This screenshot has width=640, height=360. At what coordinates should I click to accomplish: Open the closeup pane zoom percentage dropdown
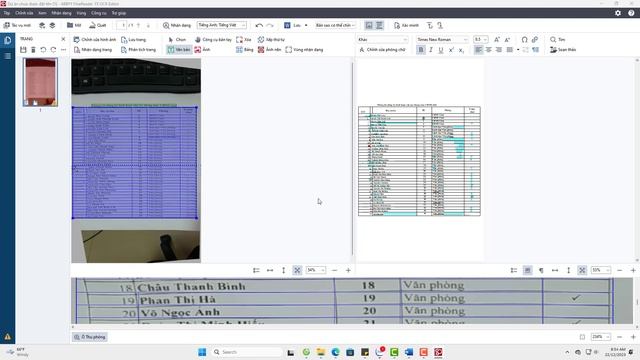pyautogui.click(x=601, y=337)
